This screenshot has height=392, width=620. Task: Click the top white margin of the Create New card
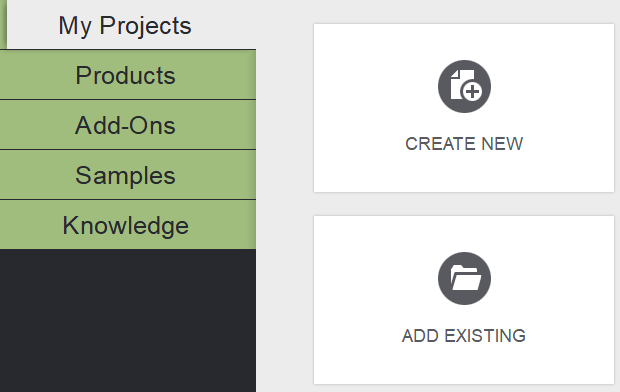click(x=464, y=40)
